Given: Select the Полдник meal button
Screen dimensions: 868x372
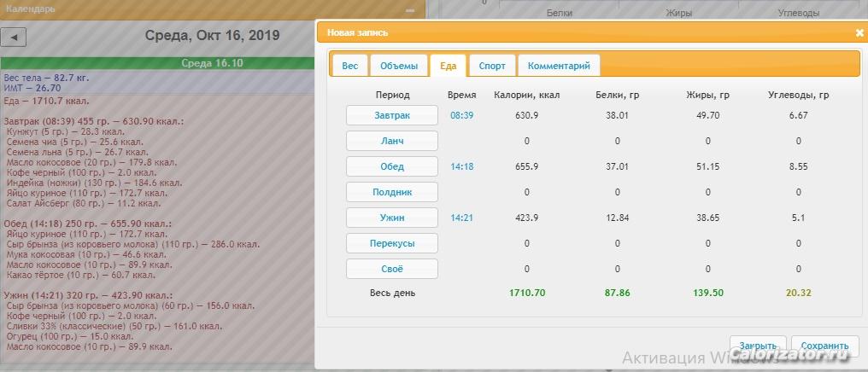Looking at the screenshot, I should [x=391, y=192].
